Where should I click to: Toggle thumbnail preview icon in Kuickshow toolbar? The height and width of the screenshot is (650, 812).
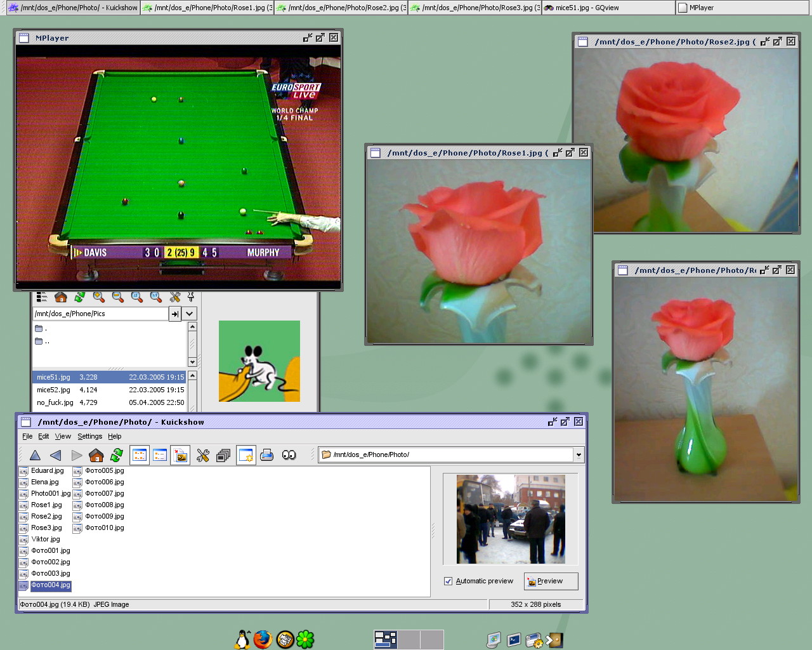[181, 455]
